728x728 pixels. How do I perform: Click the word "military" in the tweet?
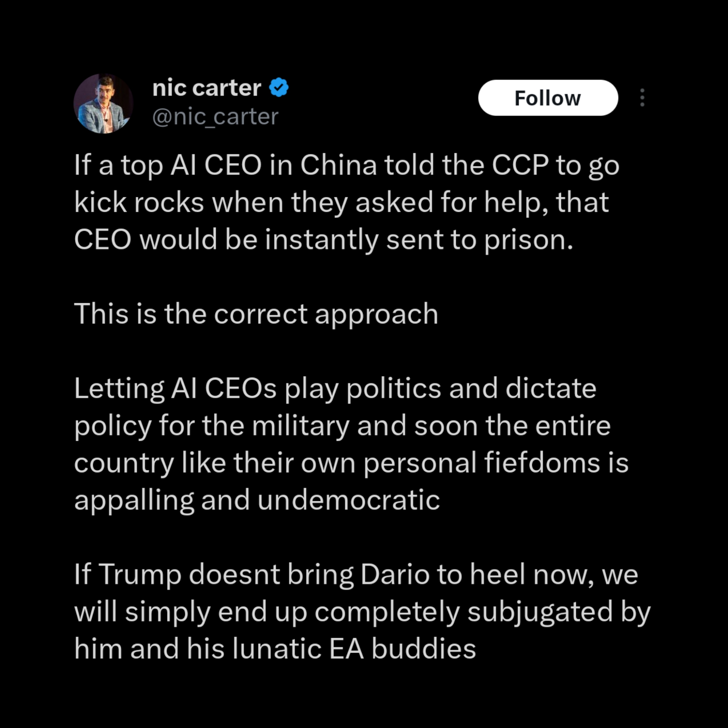(x=300, y=426)
